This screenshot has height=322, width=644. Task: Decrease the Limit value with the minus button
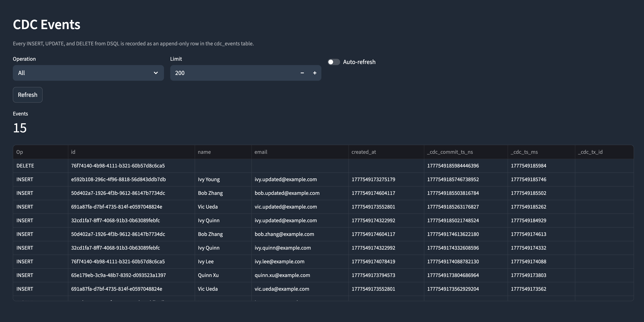click(302, 73)
